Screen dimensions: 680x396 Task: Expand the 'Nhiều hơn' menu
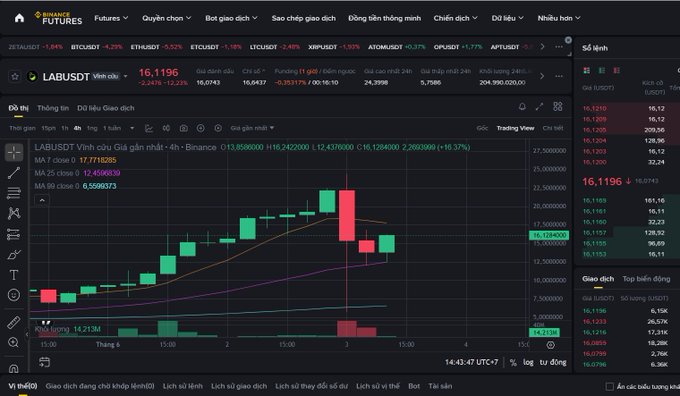pyautogui.click(x=559, y=18)
